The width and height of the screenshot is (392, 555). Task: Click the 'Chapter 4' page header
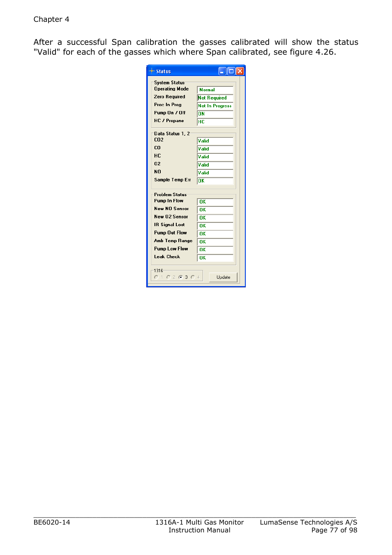click(x=51, y=19)
